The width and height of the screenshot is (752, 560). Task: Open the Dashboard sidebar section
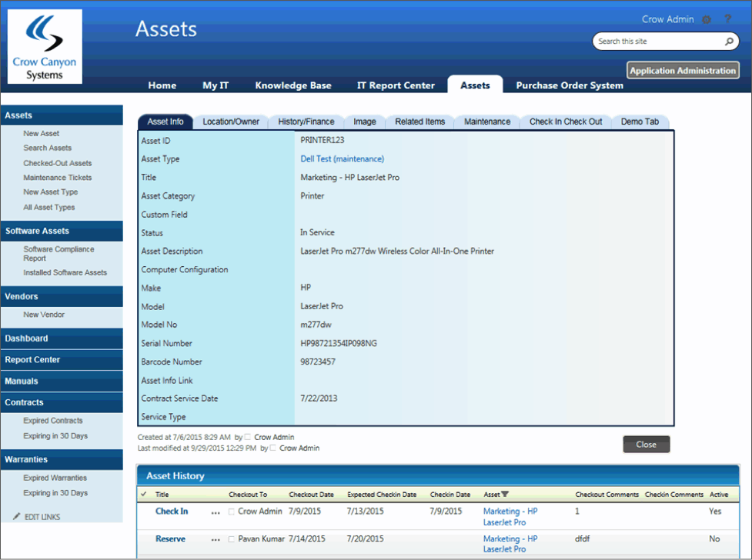pyautogui.click(x=62, y=338)
